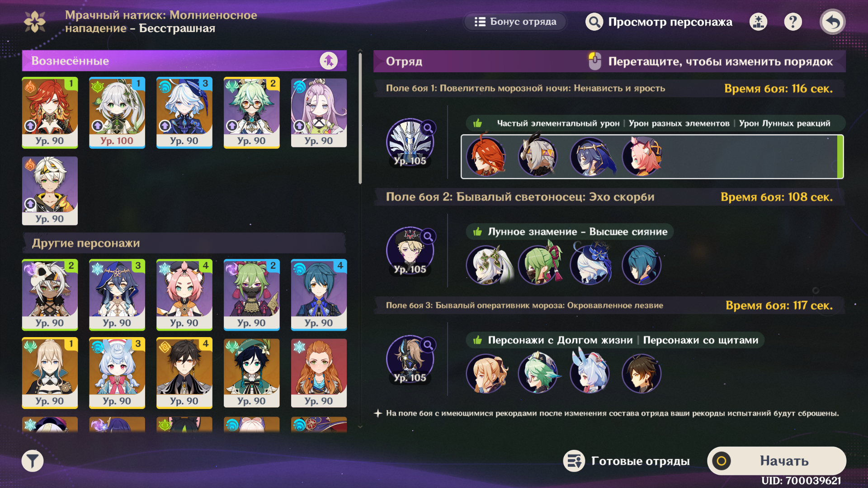Screen dimensions: 868x488
Task: Expand the Другие персонажи section header
Action: pos(184,243)
